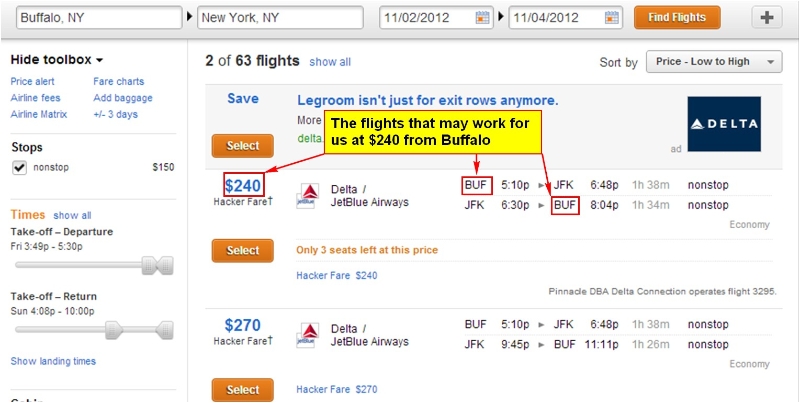This screenshot has width=800, height=403.
Task: Click show all flights link
Action: pyautogui.click(x=330, y=62)
